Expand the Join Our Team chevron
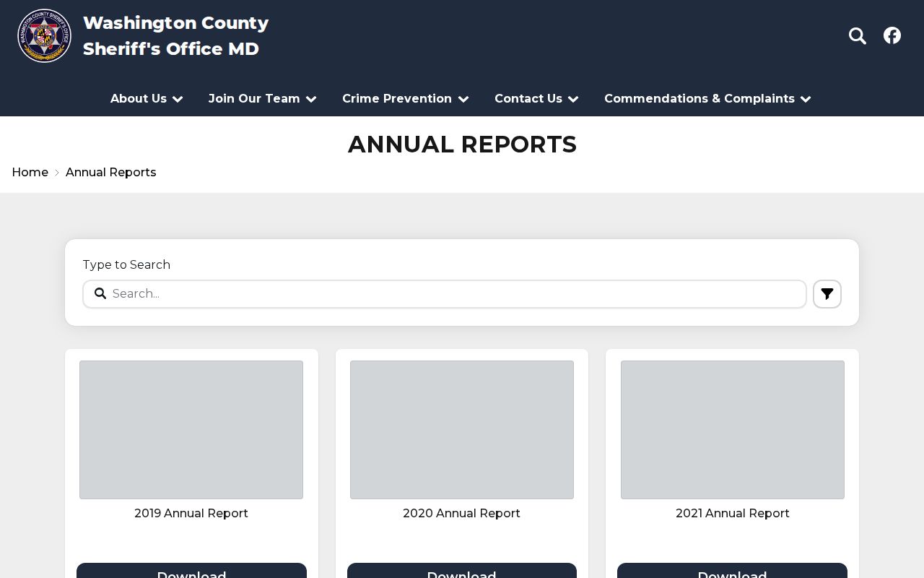Viewport: 924px width, 578px height. (311, 100)
